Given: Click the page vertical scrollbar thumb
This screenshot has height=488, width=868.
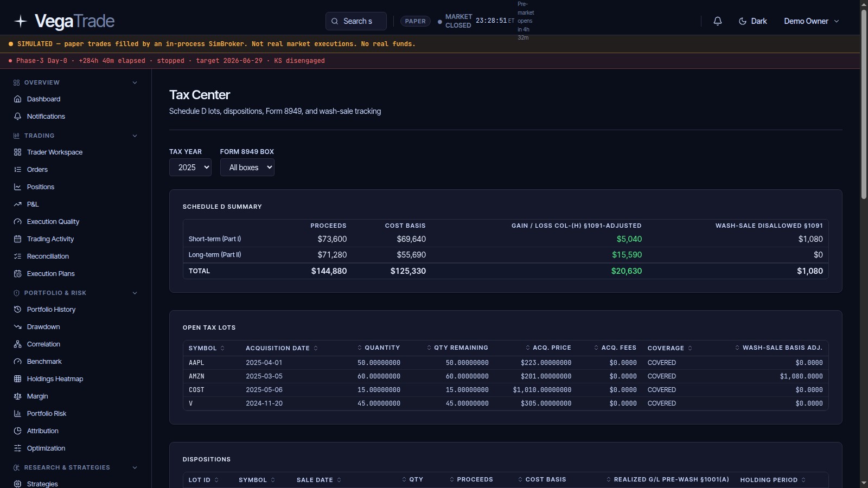Looking at the screenshot, I should (x=864, y=103).
